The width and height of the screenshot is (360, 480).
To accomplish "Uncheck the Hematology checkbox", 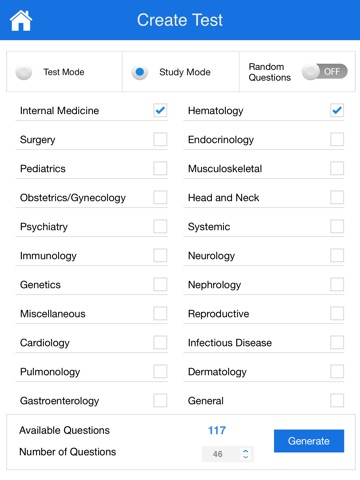I will point(337,110).
